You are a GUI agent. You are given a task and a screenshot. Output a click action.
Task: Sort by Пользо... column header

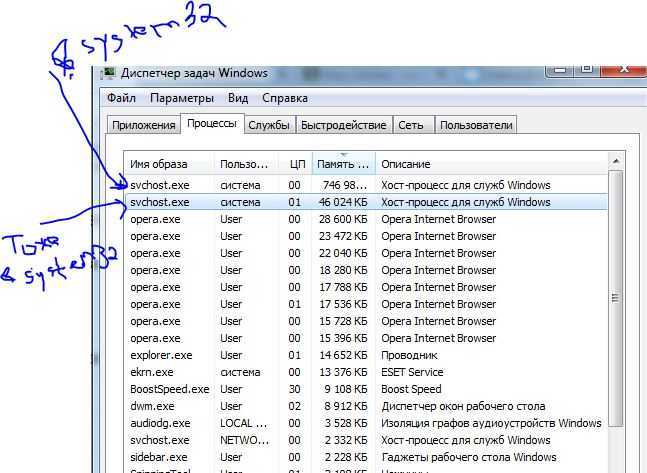click(x=247, y=164)
